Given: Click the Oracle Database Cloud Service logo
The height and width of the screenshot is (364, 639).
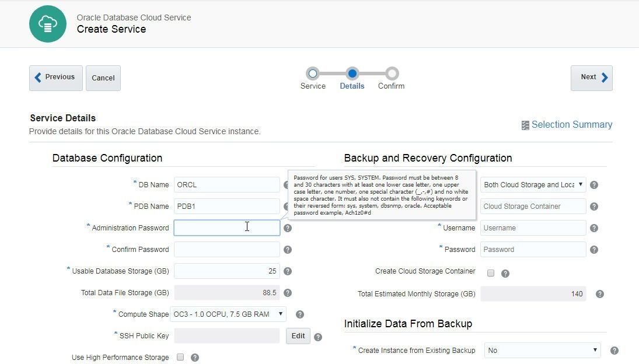Looking at the screenshot, I should pos(48,24).
